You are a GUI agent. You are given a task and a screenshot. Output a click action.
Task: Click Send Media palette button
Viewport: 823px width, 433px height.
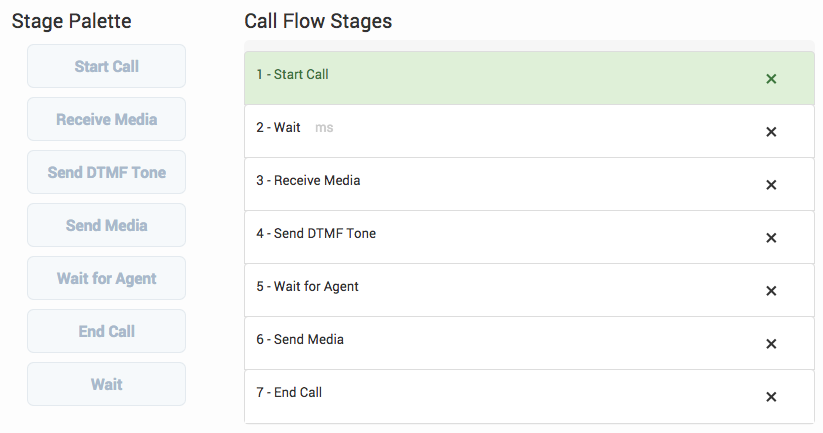[x=106, y=225]
